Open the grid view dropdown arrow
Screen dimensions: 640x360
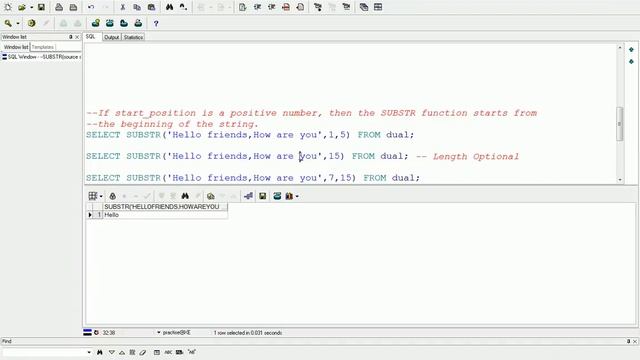(101, 196)
